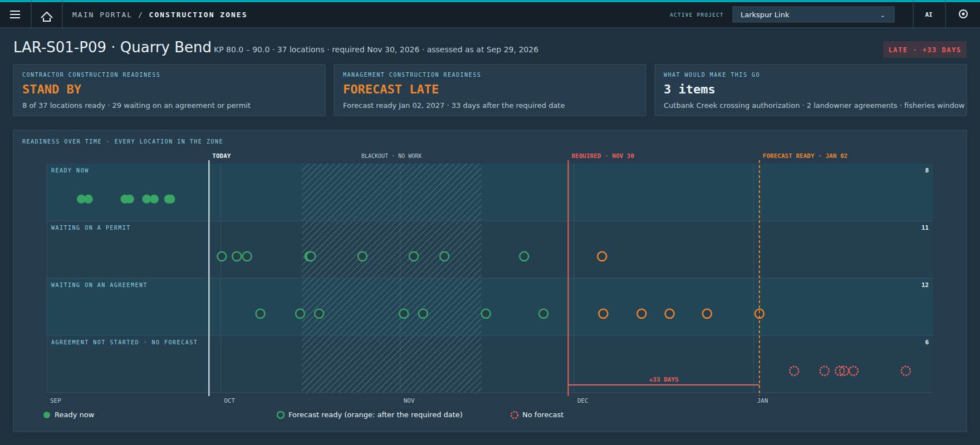This screenshot has width=980, height=445.
Task: Click the 'READY NOW' row label
Action: (x=70, y=171)
